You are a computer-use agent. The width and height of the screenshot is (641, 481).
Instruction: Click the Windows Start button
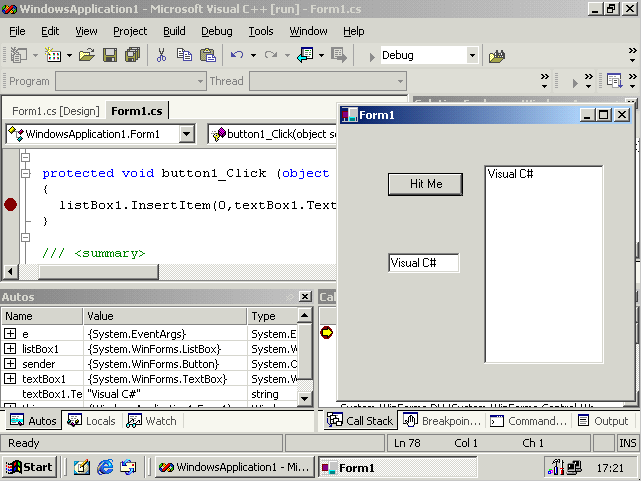(29, 467)
